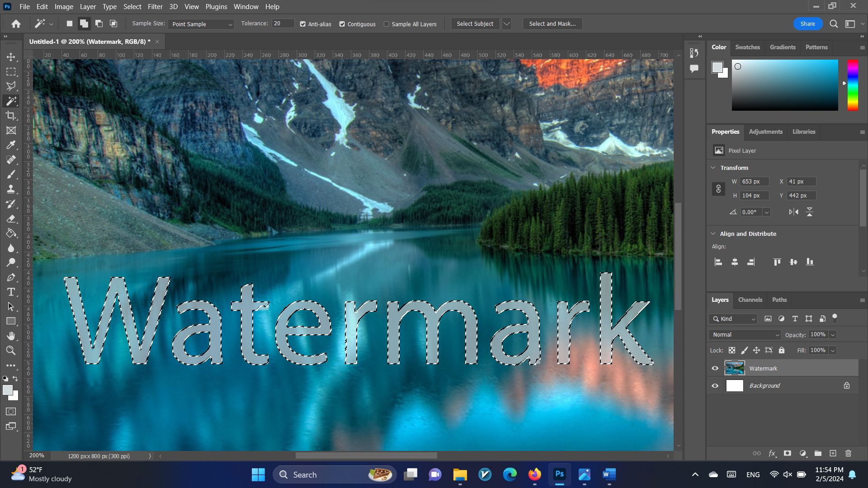
Task: Click the Delete layer trash icon
Action: click(x=848, y=453)
